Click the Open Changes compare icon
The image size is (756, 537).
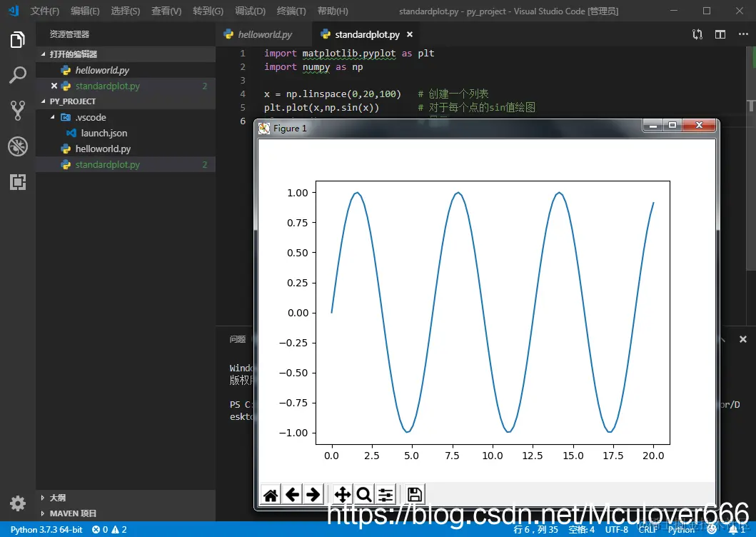click(x=697, y=34)
